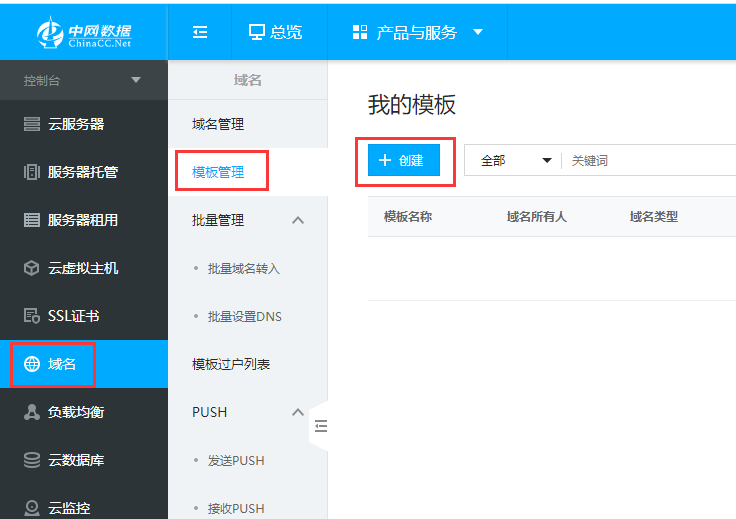The image size is (736, 519).
Task: Click the SSL证书 certificate icon
Action: coord(32,316)
